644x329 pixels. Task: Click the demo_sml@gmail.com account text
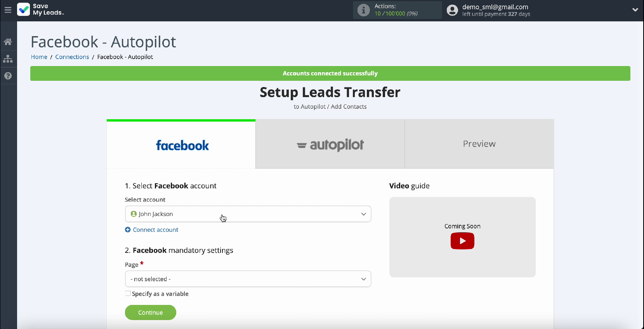[x=495, y=7]
